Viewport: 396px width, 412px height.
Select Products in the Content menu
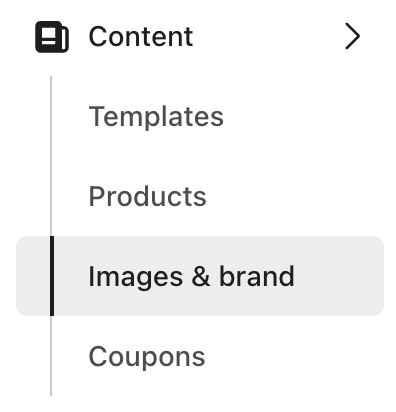(147, 196)
